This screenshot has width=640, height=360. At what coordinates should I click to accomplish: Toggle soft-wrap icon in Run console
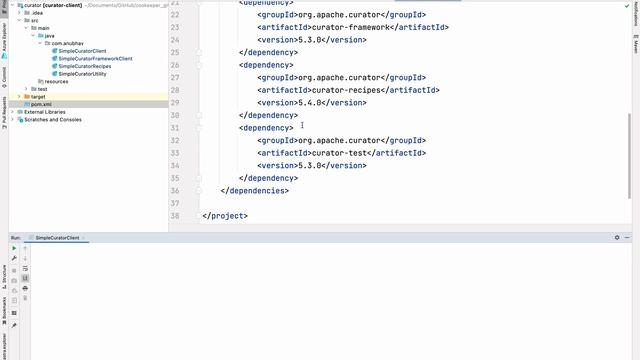tap(25, 268)
